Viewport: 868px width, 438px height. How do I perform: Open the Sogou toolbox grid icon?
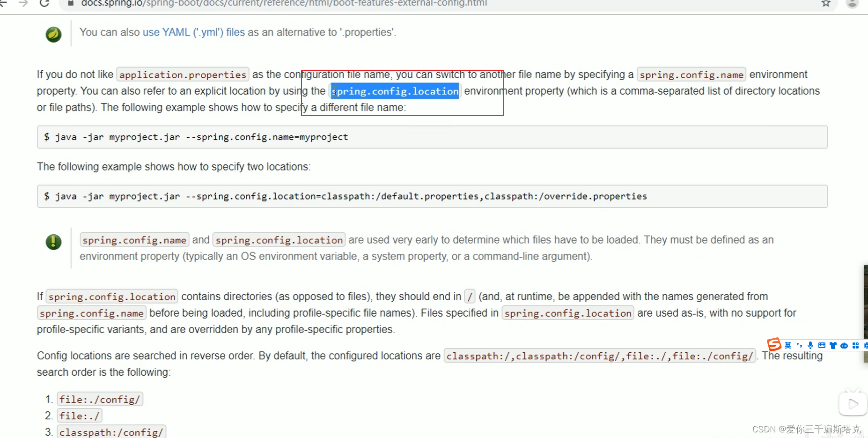[x=856, y=345]
